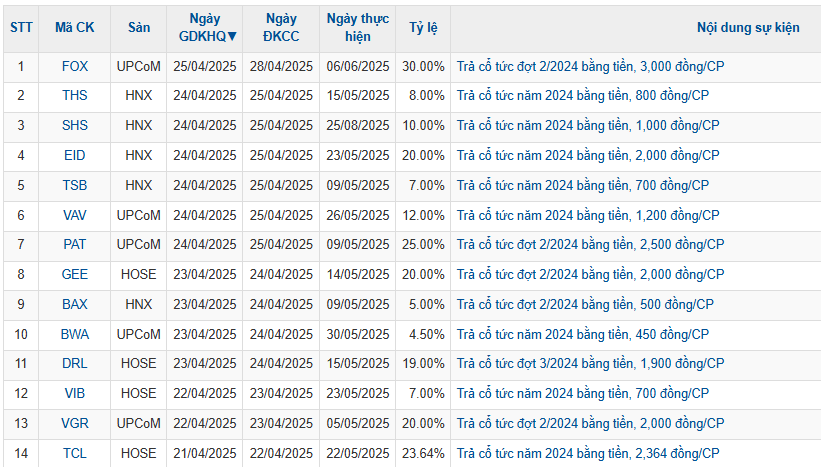Open the DRL ticker link
This screenshot has width=821, height=467.
74,364
